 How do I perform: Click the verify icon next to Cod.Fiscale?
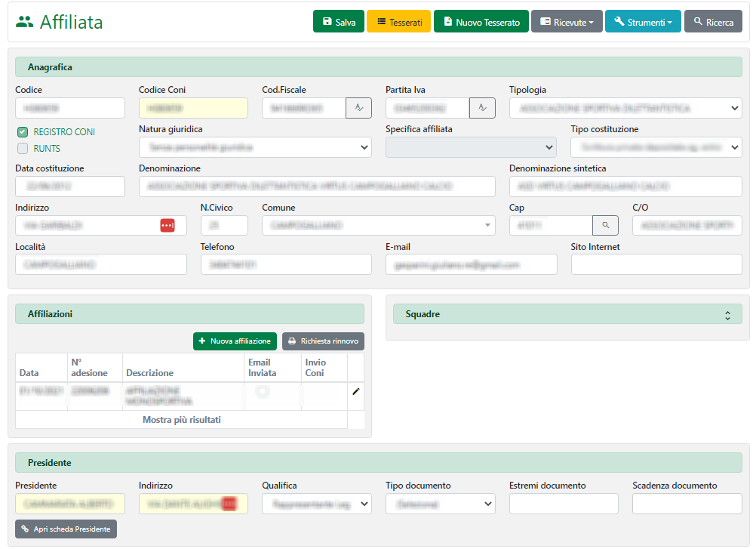pyautogui.click(x=358, y=108)
